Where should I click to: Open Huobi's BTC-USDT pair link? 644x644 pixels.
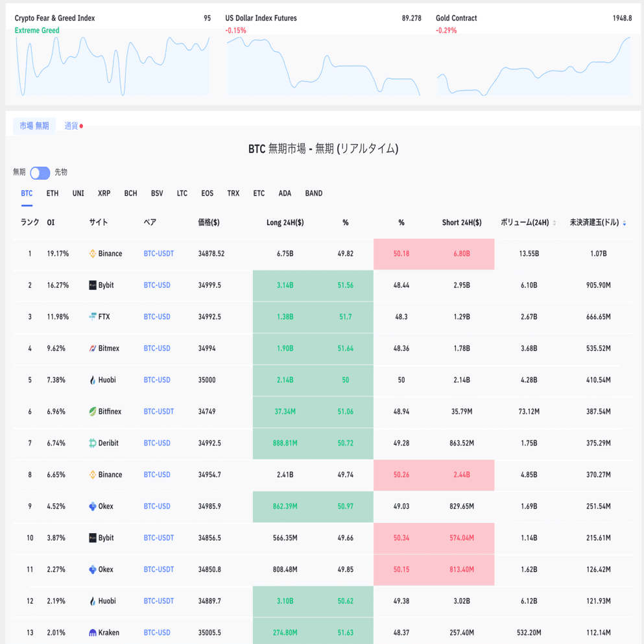pos(158,601)
